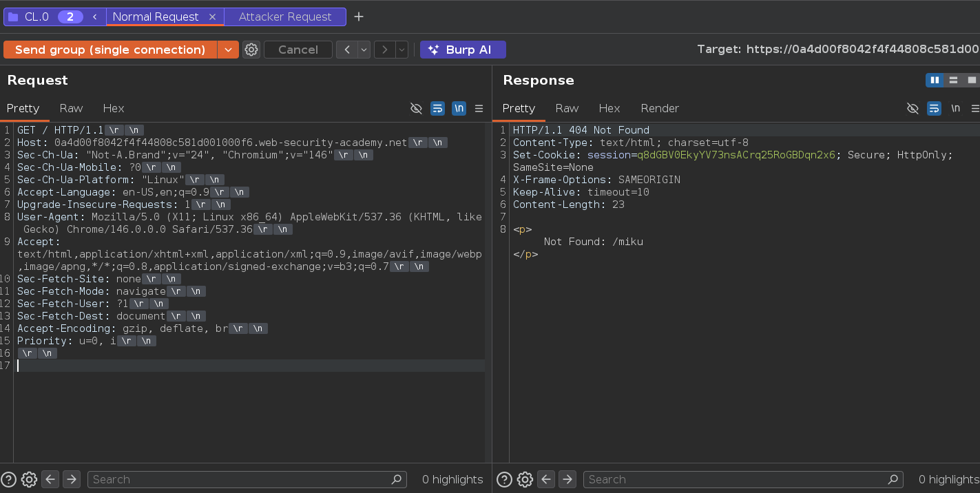Click the X-Frame-Options: SAMEORIGIN line
Image resolution: width=980 pixels, height=493 pixels.
pyautogui.click(x=596, y=180)
